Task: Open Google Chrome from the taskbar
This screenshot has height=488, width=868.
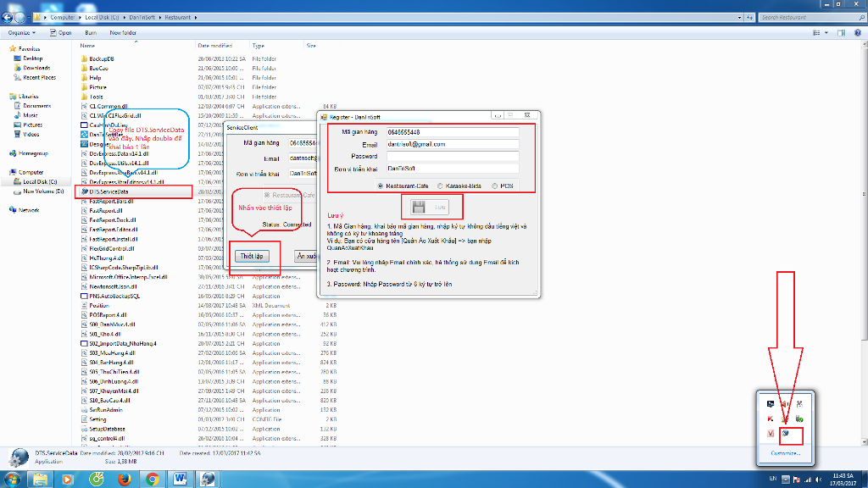Action: (x=153, y=480)
